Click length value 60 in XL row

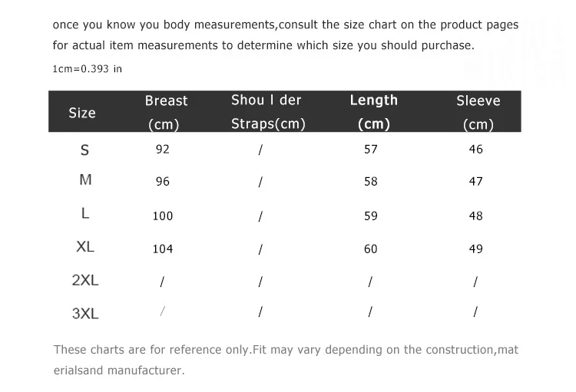coord(371,249)
